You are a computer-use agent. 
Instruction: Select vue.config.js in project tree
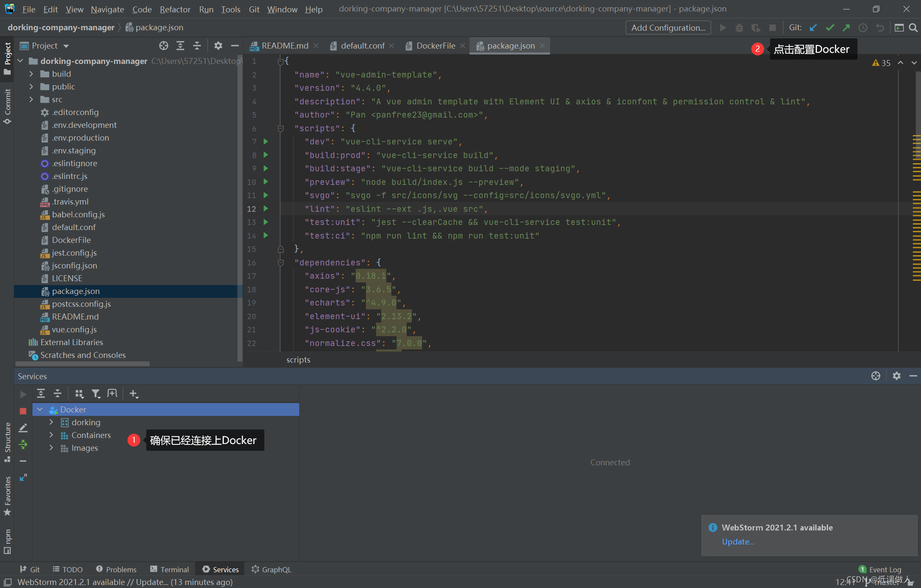(74, 329)
